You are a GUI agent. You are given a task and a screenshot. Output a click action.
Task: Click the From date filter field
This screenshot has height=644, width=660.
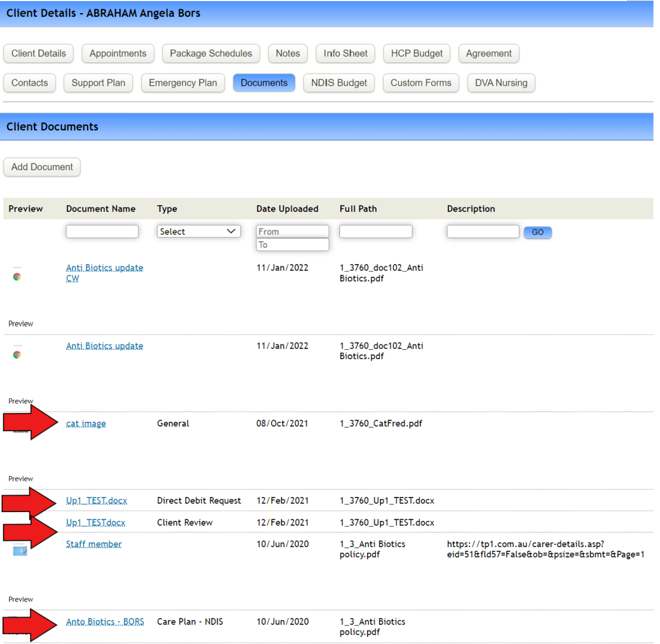point(292,231)
